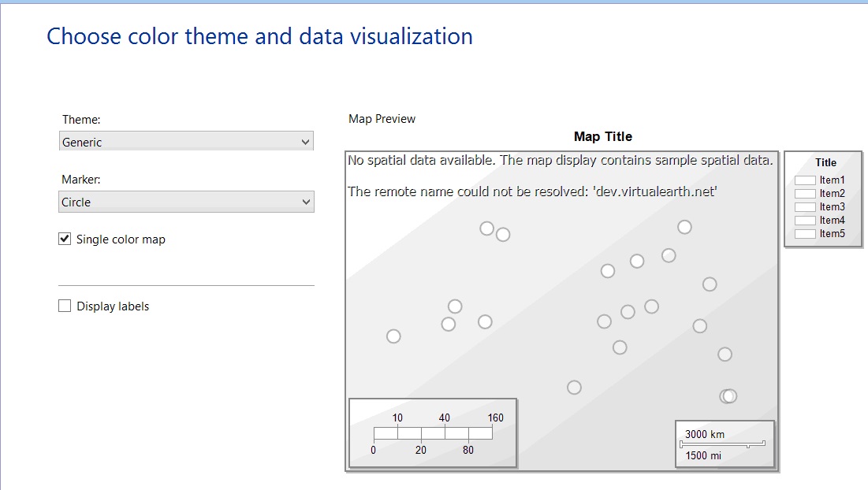The height and width of the screenshot is (490, 868).
Task: Select the Item4 legend color swatch
Action: pyautogui.click(x=805, y=221)
